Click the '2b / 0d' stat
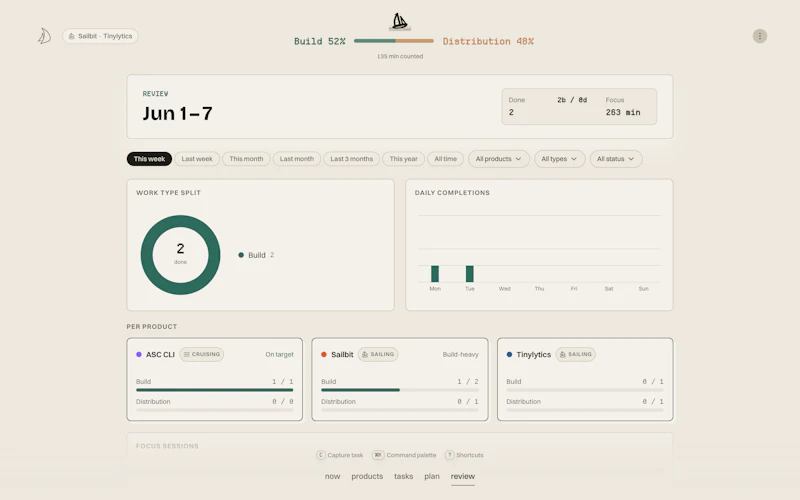This screenshot has height=500, width=800. pyautogui.click(x=572, y=100)
